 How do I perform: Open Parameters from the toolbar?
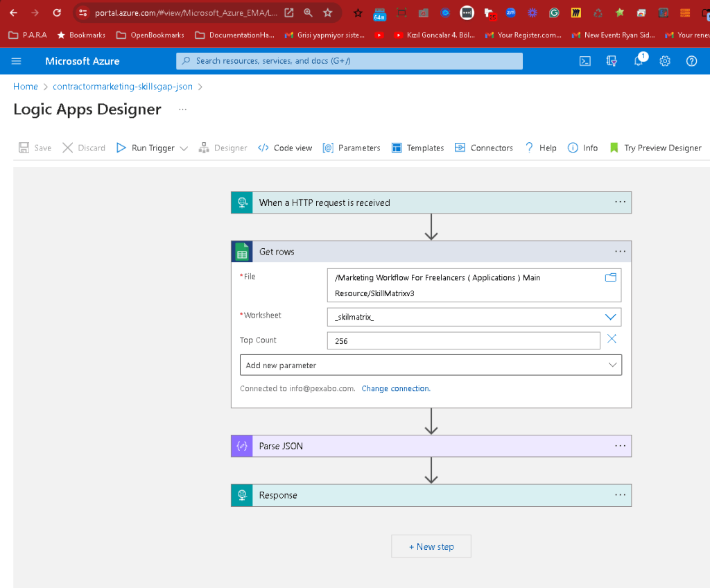tap(352, 148)
